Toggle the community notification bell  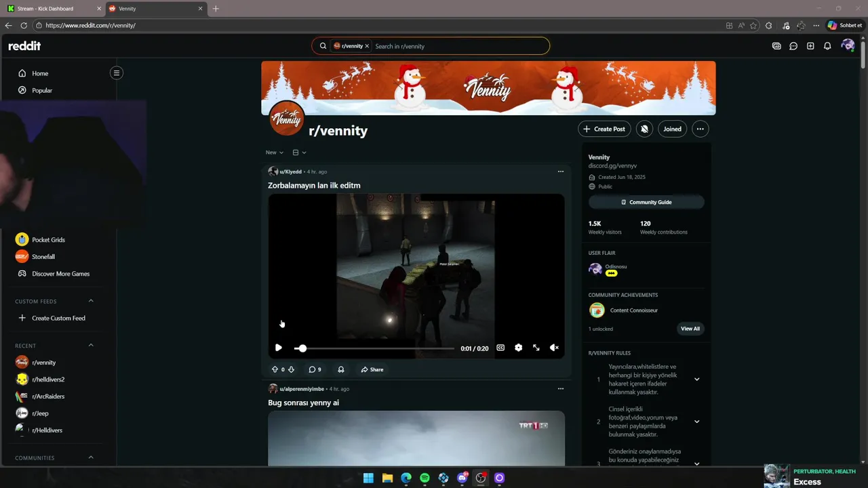coord(644,129)
